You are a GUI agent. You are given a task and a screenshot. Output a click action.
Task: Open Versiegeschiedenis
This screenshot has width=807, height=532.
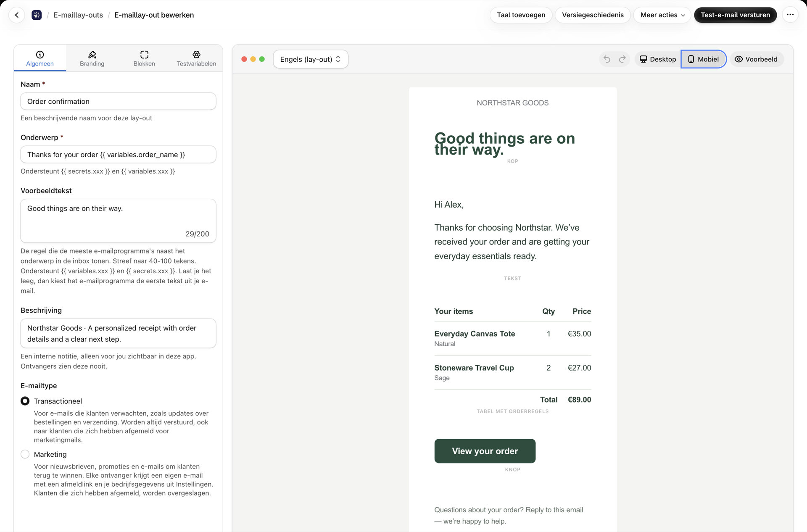593,15
